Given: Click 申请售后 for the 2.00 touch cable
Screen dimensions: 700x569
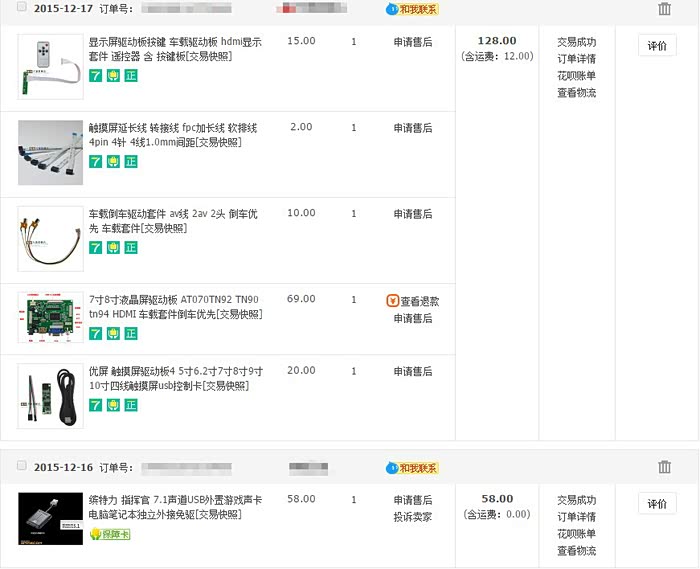Looking at the screenshot, I should tap(413, 128).
